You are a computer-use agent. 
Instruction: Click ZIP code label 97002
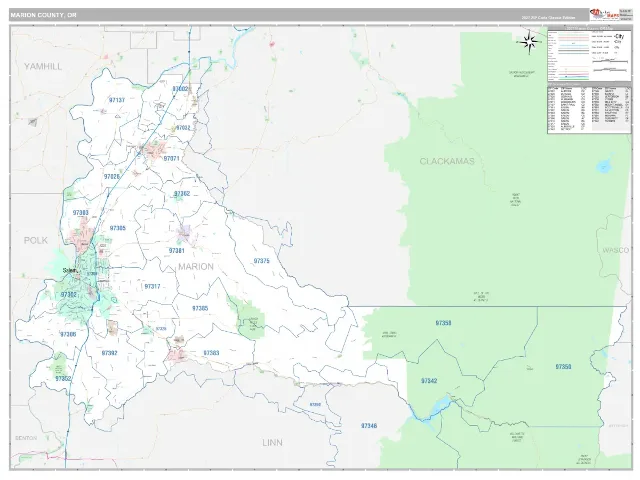[x=180, y=89]
